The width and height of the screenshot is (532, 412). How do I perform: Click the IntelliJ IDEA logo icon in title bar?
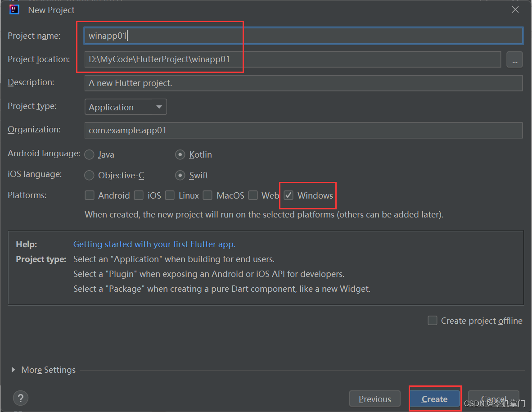(14, 9)
